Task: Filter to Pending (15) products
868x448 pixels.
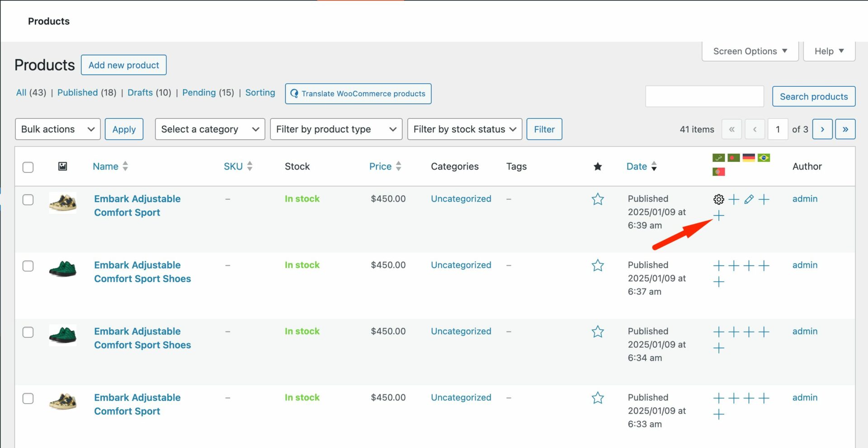Action: 208,92
